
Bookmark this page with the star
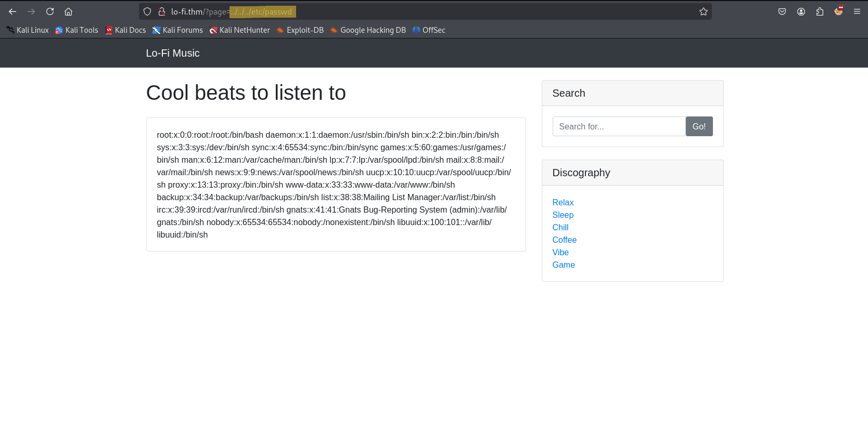coord(704,11)
